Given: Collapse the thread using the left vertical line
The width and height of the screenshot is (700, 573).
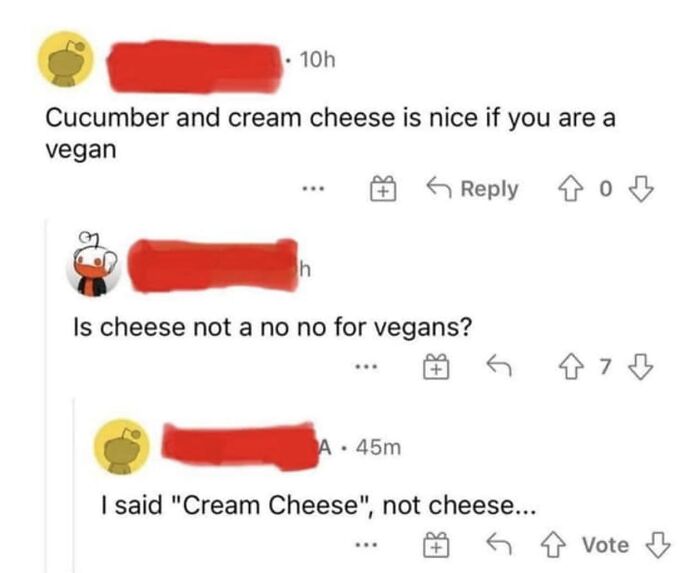Looking at the screenshot, I should pos(46,395).
